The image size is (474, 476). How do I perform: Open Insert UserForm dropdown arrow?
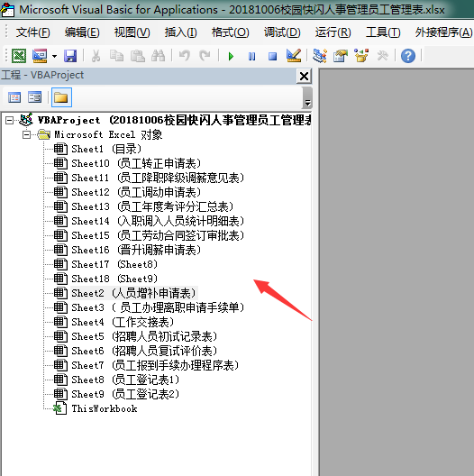coord(54,56)
